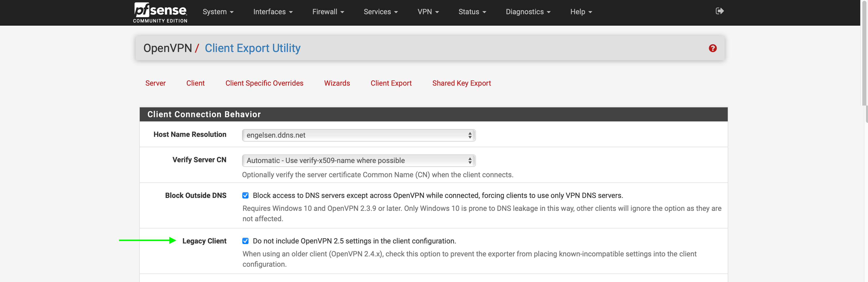Switch to the Server tab
This screenshot has width=868, height=282.
(x=155, y=83)
